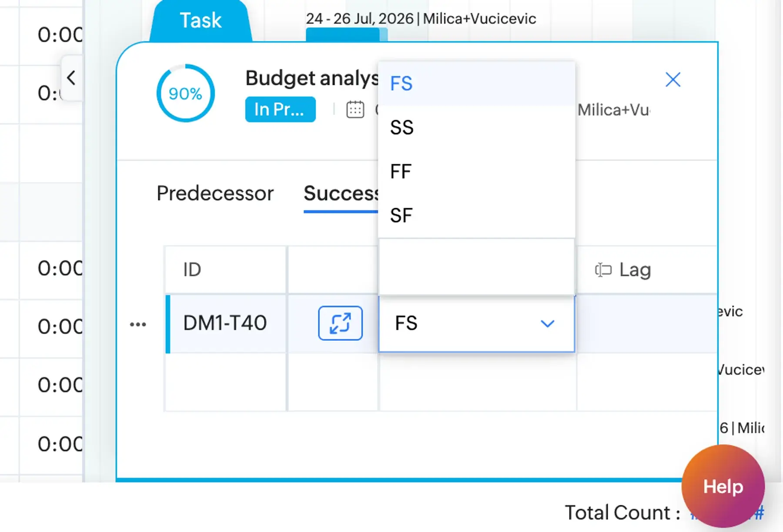Pick SF dependency type option
The width and height of the screenshot is (783, 532).
pyautogui.click(x=477, y=215)
